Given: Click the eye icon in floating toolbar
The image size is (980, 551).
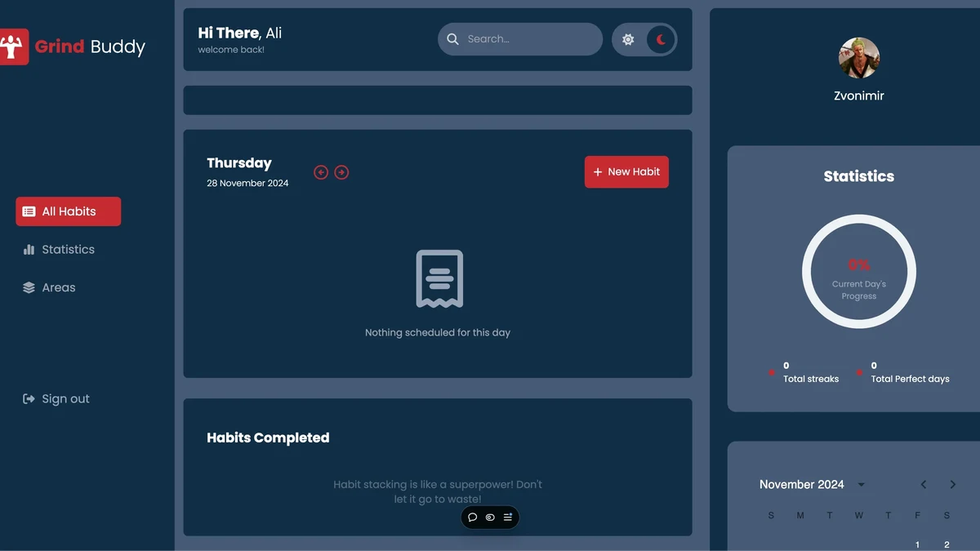Looking at the screenshot, I should click(x=490, y=518).
